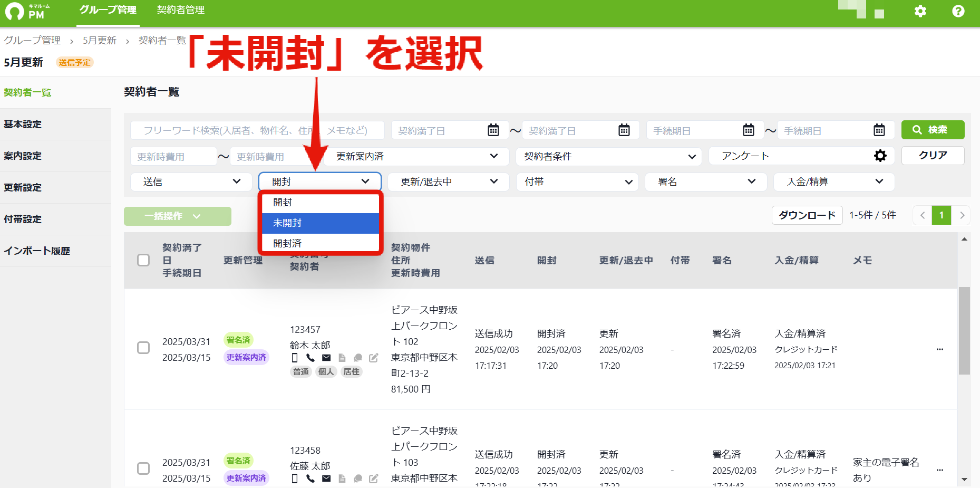Viewport: 980px width, 488px height.
Task: Click the PM logo in the header
Action: [x=27, y=12]
